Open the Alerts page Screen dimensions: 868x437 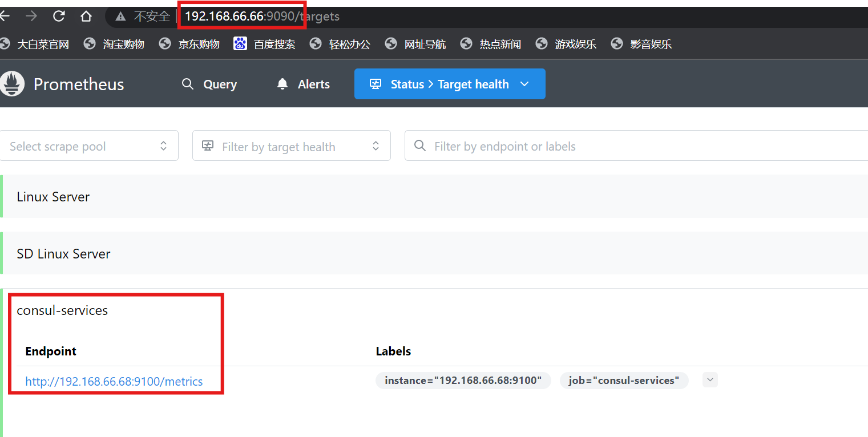coord(303,84)
